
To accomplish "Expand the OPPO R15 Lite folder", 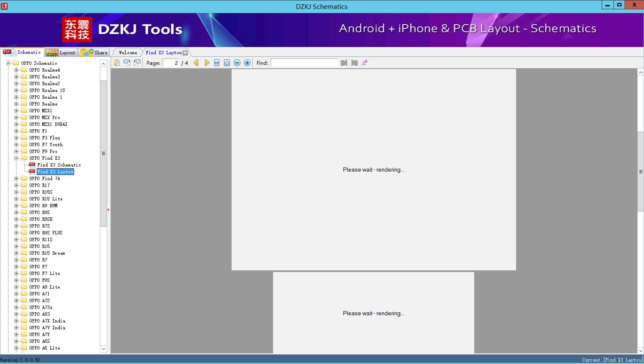I will tap(17, 199).
